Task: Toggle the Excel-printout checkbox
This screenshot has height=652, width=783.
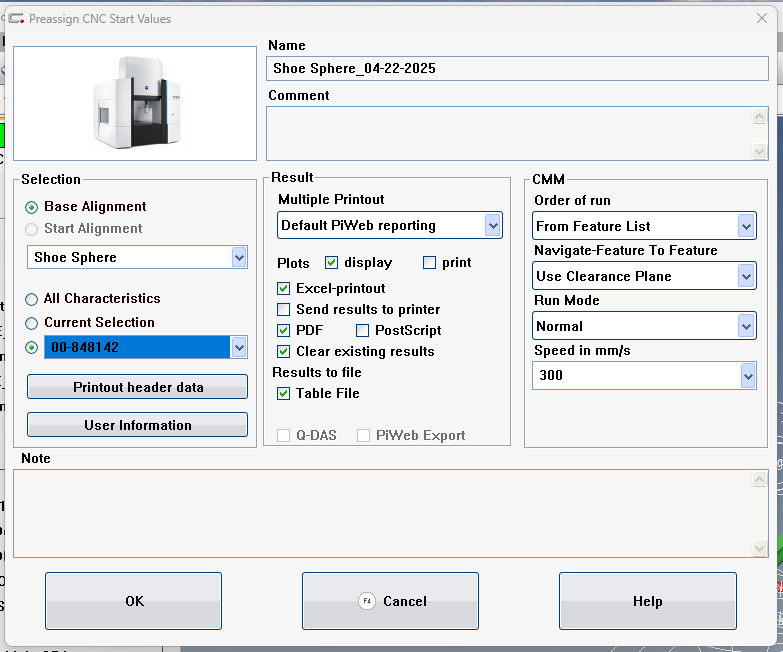Action: pos(283,289)
